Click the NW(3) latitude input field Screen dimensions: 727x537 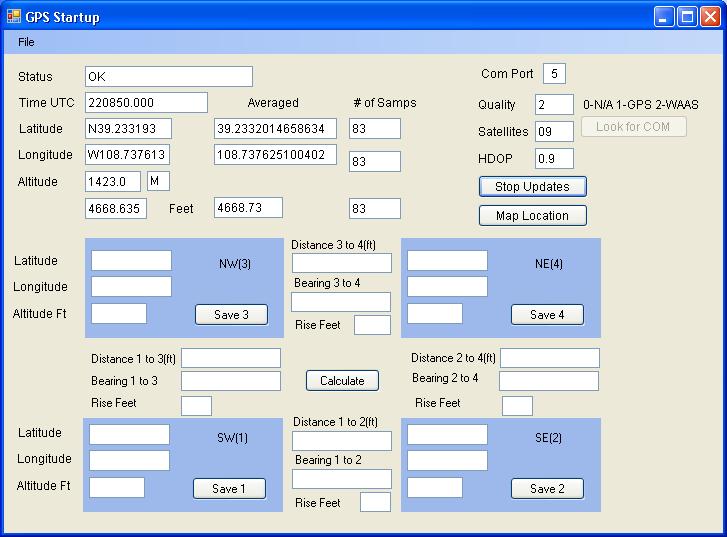point(131,260)
